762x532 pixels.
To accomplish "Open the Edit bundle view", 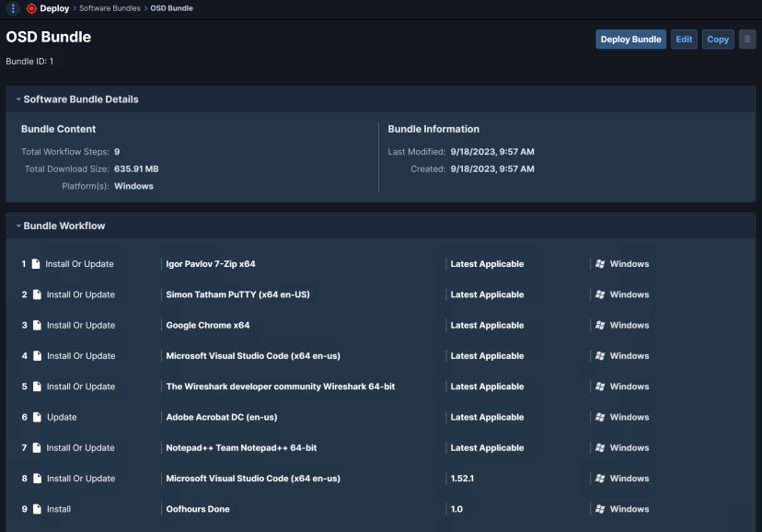I will coord(684,39).
